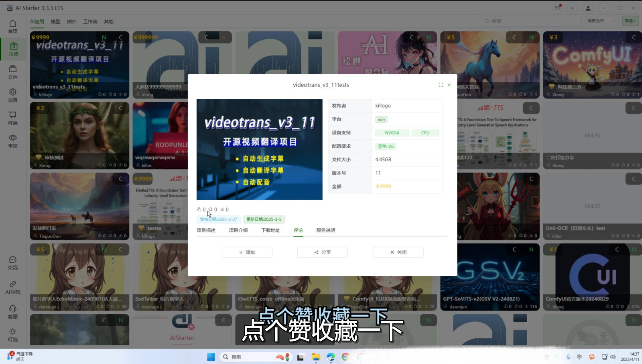Screen dimensions: 642x364
Task: Open the ComfyUI 阿法第三方 card
Action: pos(592,65)
